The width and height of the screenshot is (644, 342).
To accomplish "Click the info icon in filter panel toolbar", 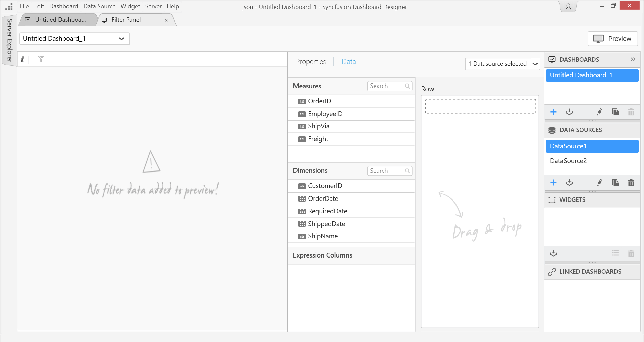I will pos(22,59).
